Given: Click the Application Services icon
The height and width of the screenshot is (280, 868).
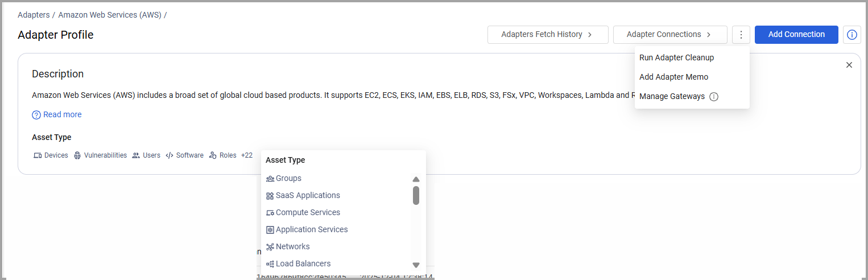Looking at the screenshot, I should tap(270, 230).
